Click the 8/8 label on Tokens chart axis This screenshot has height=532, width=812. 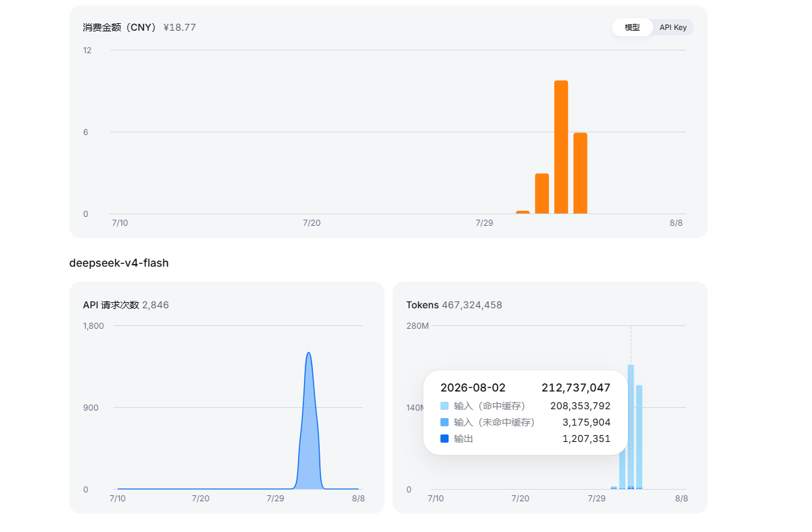pos(682,499)
